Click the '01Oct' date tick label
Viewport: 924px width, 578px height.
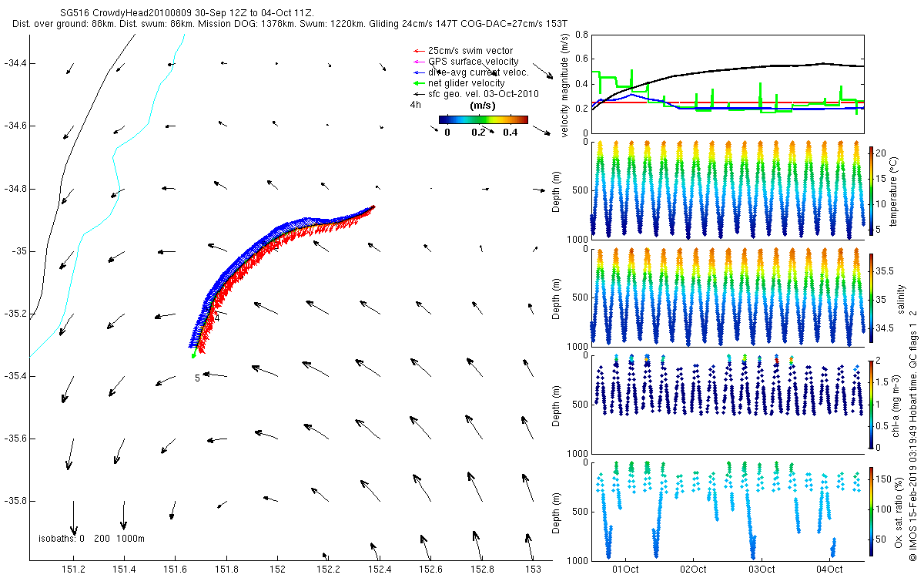625,570
